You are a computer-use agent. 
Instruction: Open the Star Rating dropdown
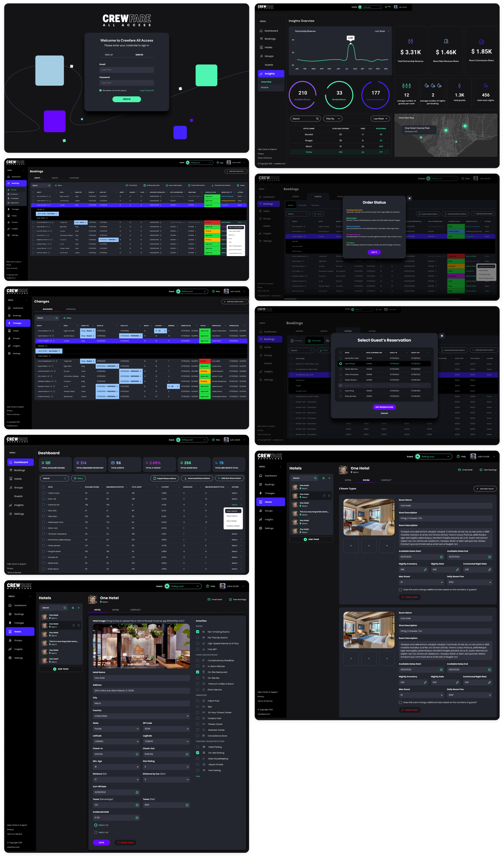166,767
